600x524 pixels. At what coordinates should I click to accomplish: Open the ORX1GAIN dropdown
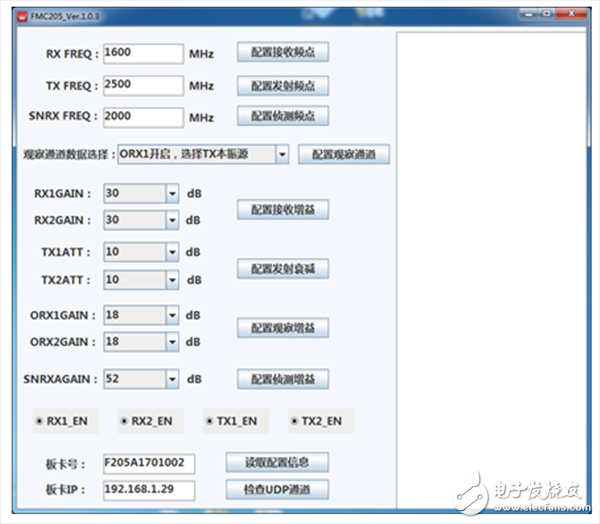pyautogui.click(x=141, y=315)
